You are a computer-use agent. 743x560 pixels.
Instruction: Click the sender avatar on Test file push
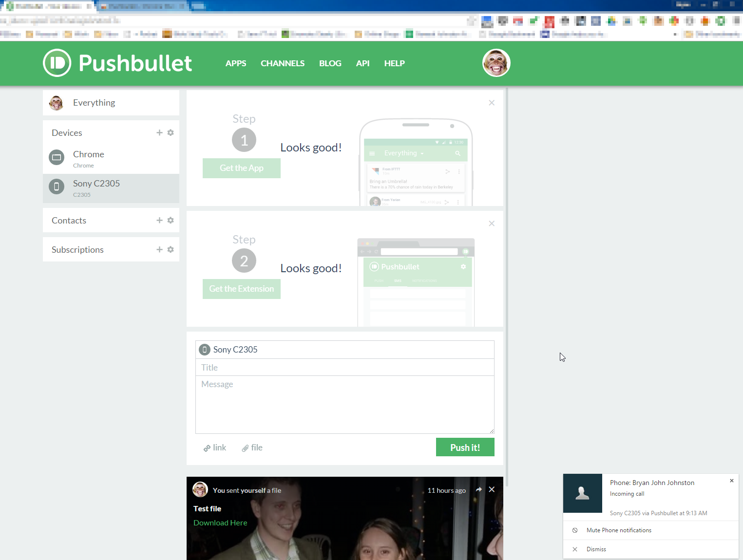pyautogui.click(x=200, y=489)
